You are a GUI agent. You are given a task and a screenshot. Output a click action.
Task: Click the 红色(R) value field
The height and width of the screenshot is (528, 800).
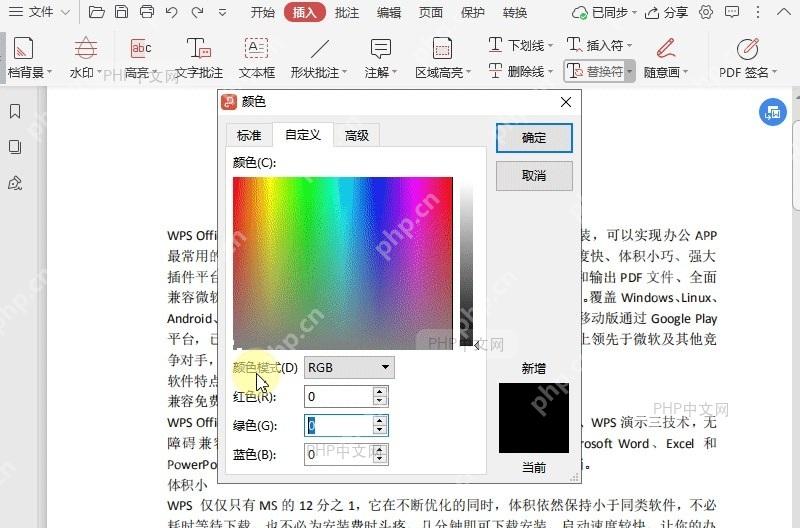[x=339, y=396]
